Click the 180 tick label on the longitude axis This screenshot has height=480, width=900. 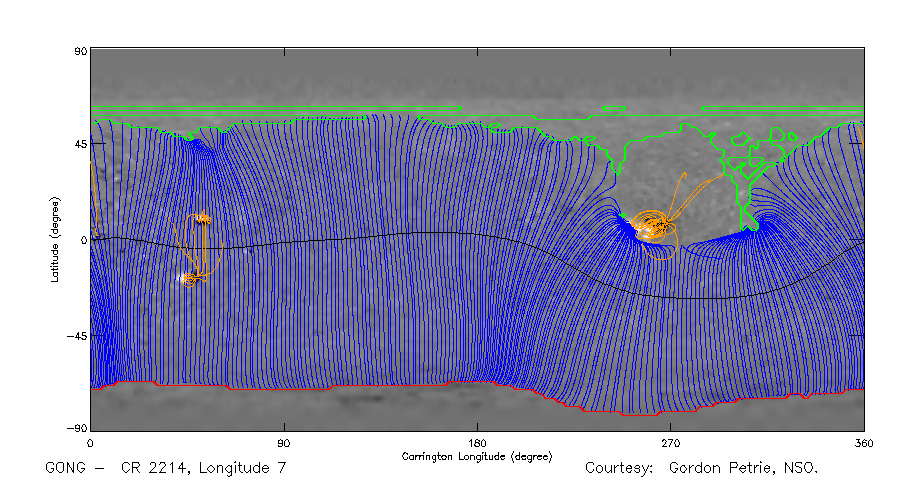coord(478,442)
